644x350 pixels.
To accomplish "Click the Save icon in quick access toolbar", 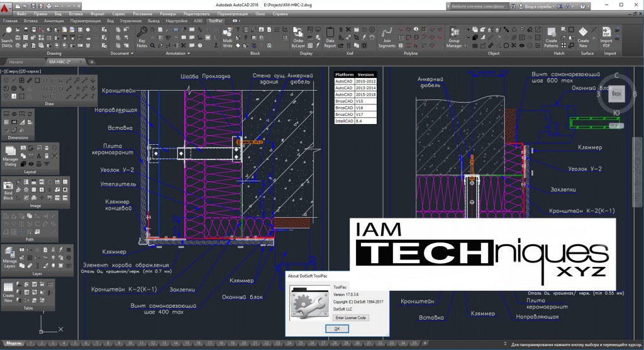I will (x=34, y=6).
